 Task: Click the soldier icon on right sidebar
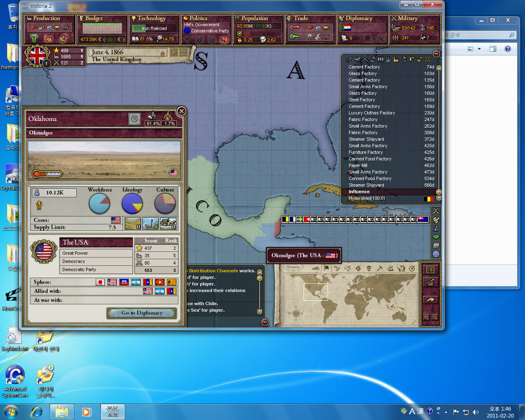point(436,228)
